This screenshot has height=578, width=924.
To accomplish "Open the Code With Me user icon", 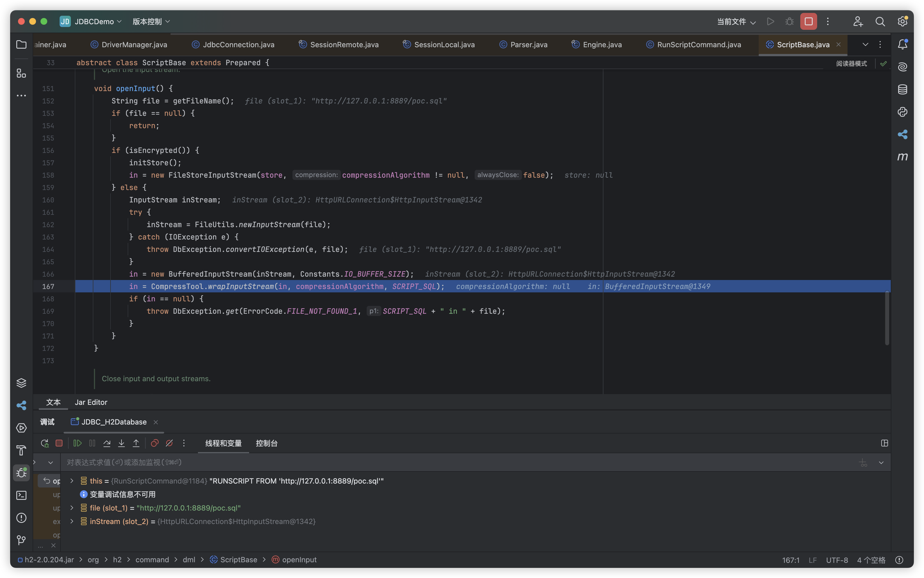I will point(858,21).
